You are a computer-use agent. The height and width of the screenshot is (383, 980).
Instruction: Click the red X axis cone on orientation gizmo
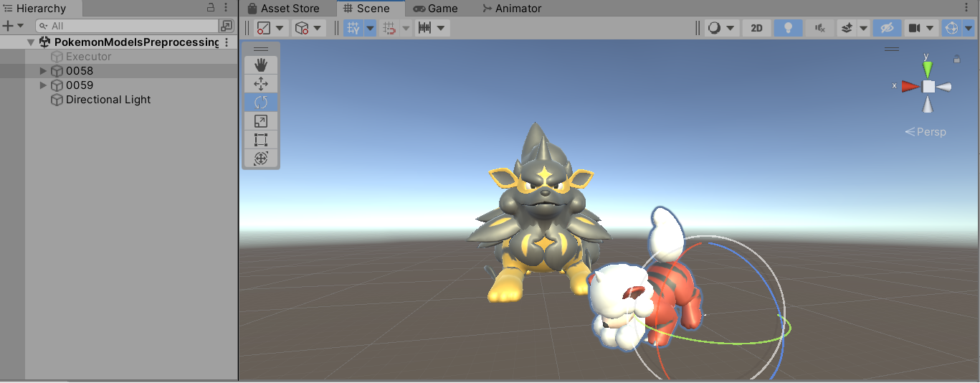[910, 87]
